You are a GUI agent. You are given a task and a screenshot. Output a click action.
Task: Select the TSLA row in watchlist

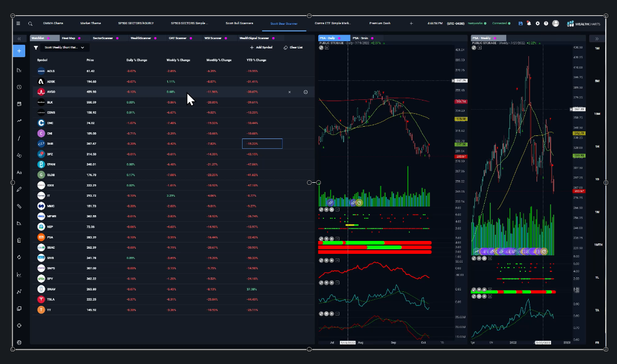pyautogui.click(x=173, y=300)
